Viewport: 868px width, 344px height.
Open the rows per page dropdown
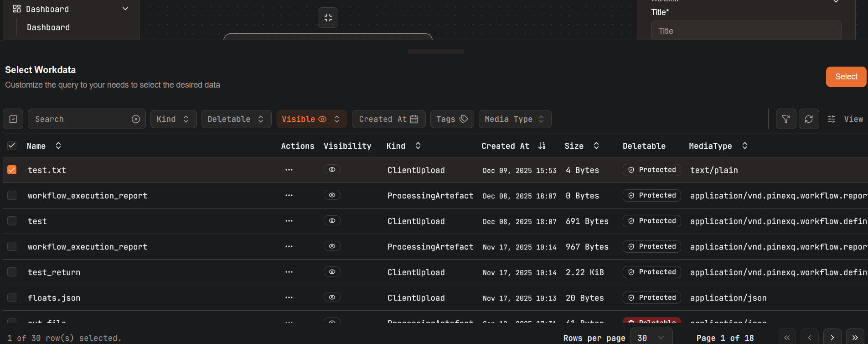point(651,338)
